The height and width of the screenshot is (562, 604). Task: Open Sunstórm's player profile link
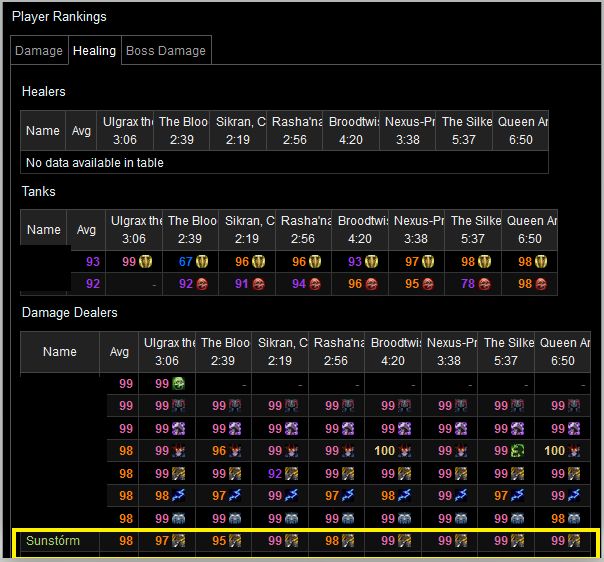pyautogui.click(x=53, y=540)
